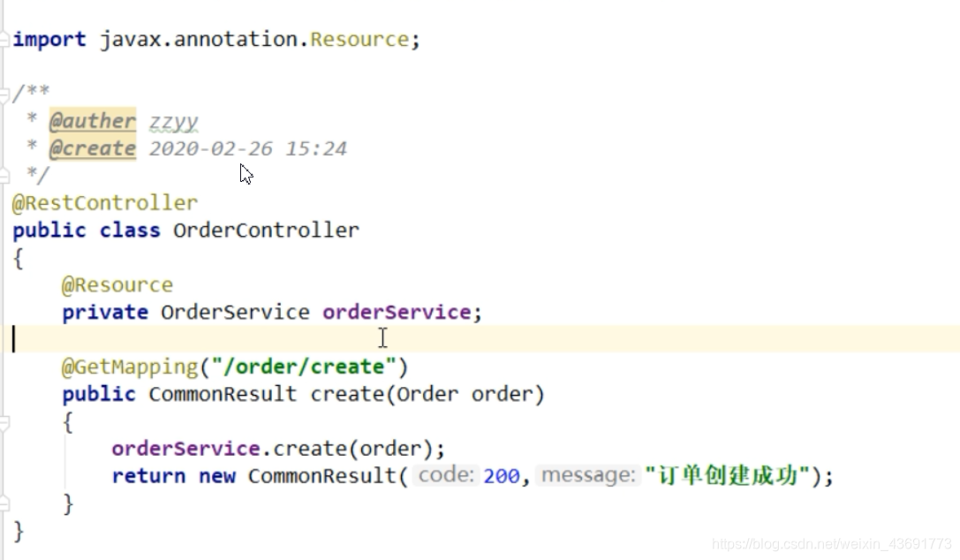Click the Order parameter type
The image size is (960, 560).
427,394
